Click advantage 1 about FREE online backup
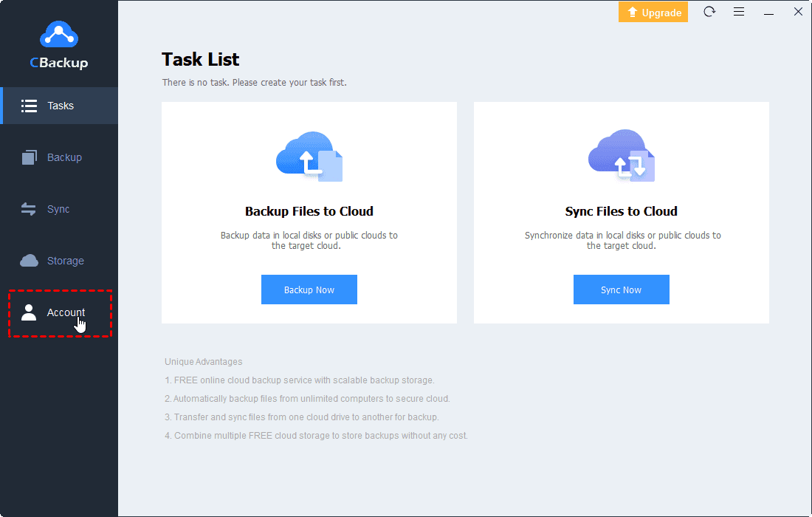 coord(299,380)
